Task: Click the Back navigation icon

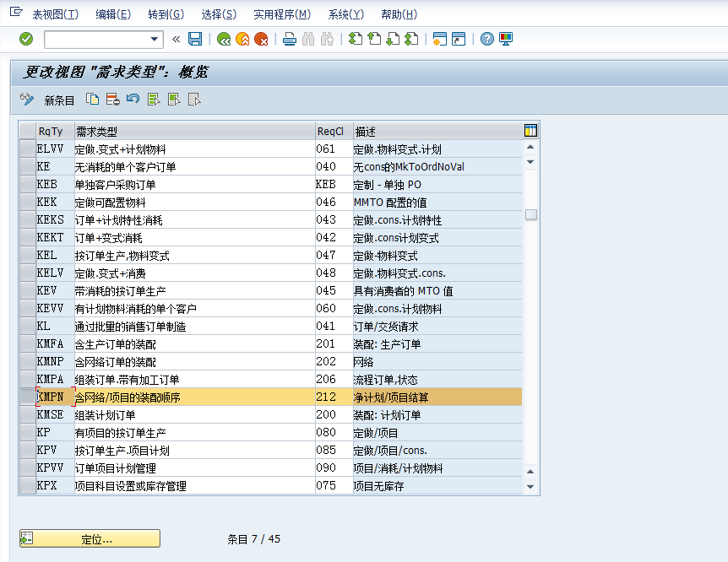Action: coord(223,39)
